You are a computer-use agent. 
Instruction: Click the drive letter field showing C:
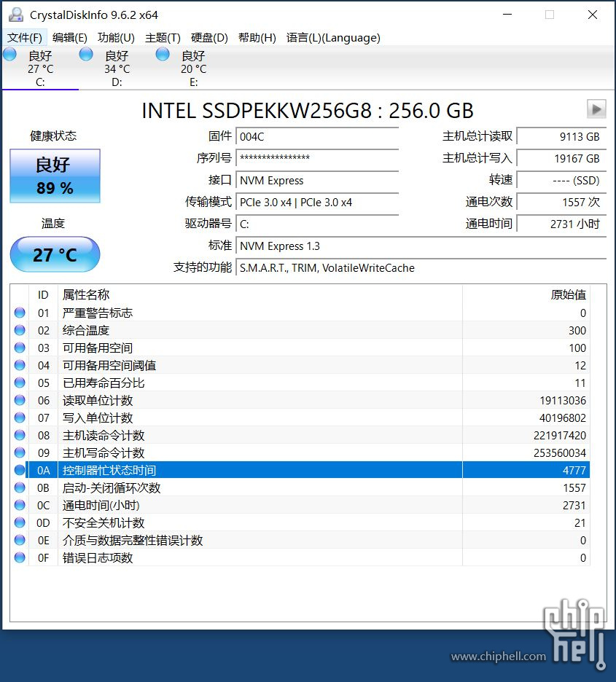[317, 224]
